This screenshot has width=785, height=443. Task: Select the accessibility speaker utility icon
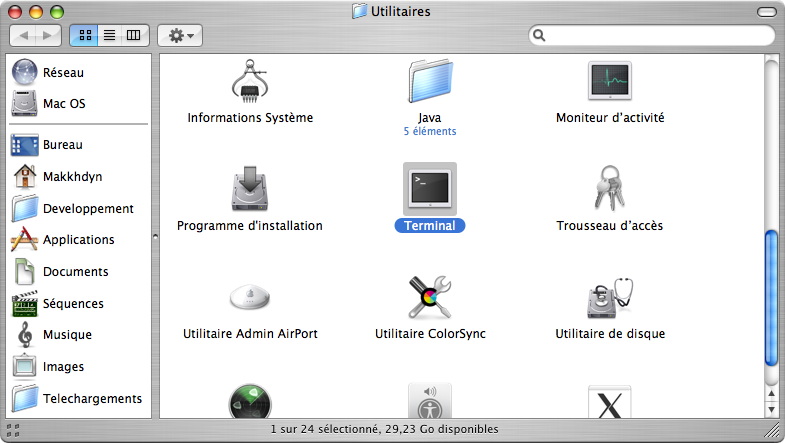(x=430, y=400)
